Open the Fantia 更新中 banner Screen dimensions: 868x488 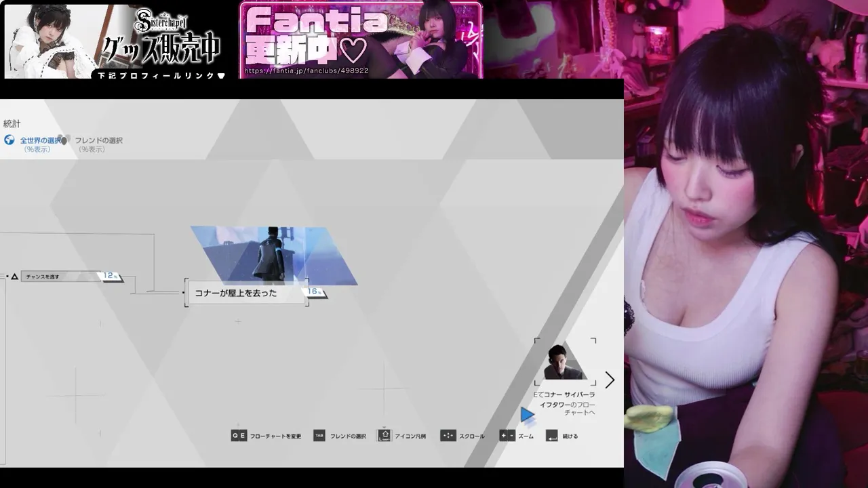(x=361, y=40)
